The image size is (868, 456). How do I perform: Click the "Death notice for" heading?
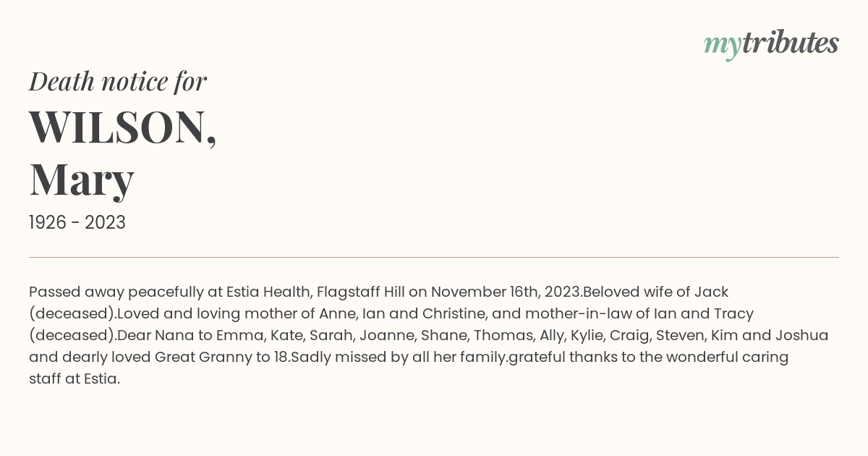click(x=118, y=82)
